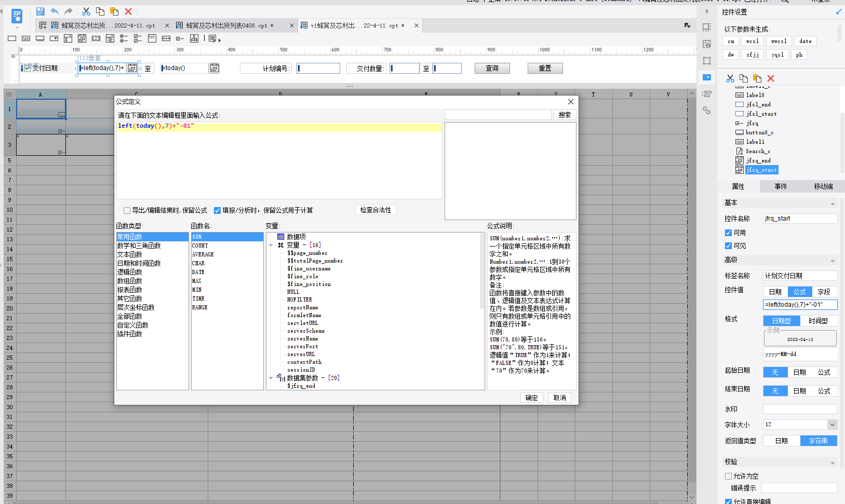Image resolution: width=845 pixels, height=504 pixels.
Task: Paste using the top toolbar clipboard icon
Action: pos(114,11)
